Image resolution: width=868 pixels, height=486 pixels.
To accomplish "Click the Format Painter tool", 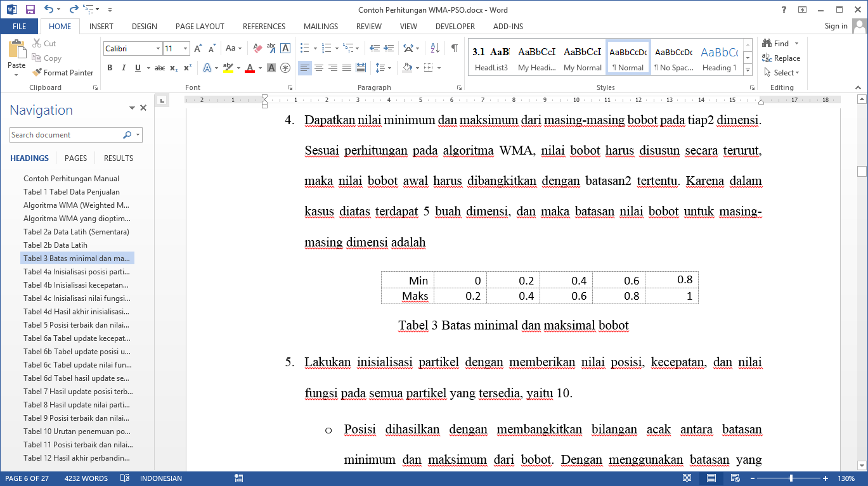I will tap(63, 73).
